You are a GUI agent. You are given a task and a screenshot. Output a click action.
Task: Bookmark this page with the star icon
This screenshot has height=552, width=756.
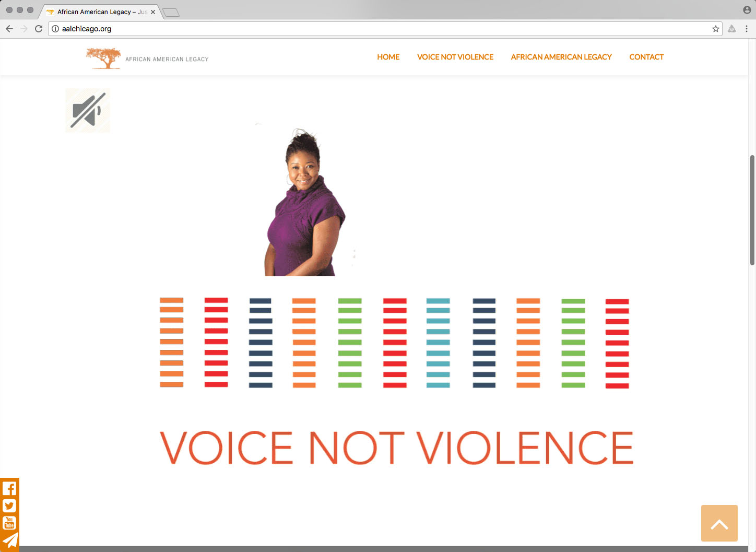click(715, 29)
